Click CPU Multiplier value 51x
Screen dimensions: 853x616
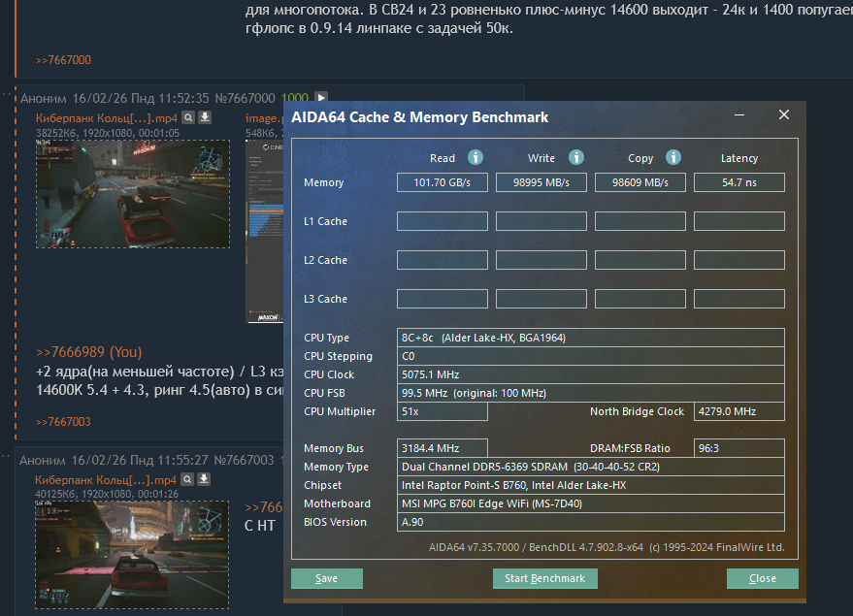pos(443,411)
